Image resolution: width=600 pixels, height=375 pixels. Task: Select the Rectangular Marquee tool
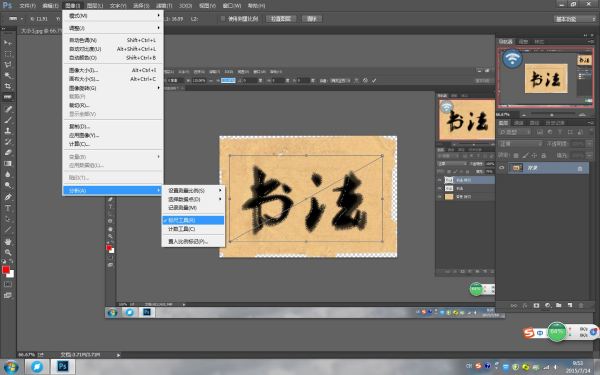[x=8, y=54]
